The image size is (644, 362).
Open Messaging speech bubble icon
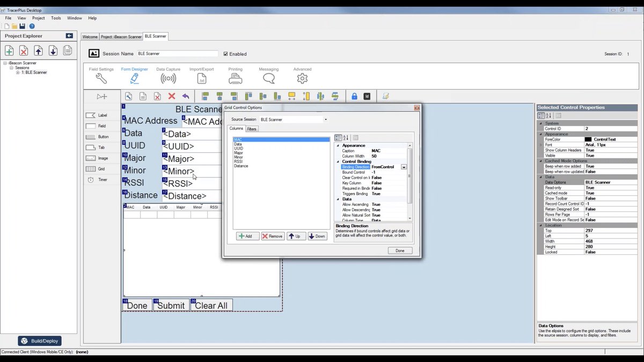(x=269, y=78)
